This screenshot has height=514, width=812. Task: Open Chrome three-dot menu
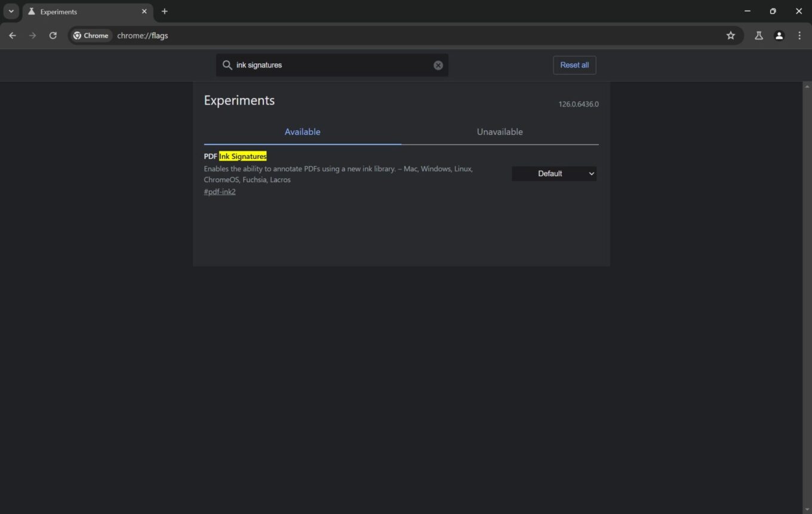(799, 36)
